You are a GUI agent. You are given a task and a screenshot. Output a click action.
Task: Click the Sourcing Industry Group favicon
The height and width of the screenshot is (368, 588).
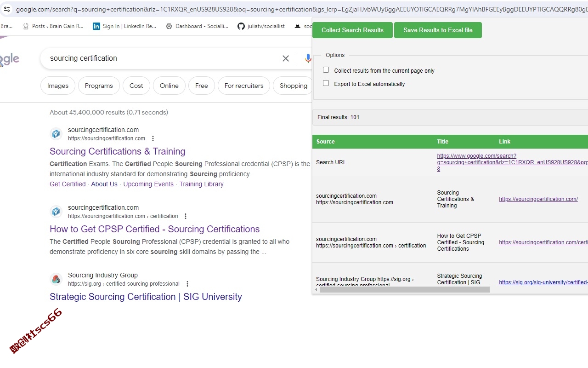[56, 279]
